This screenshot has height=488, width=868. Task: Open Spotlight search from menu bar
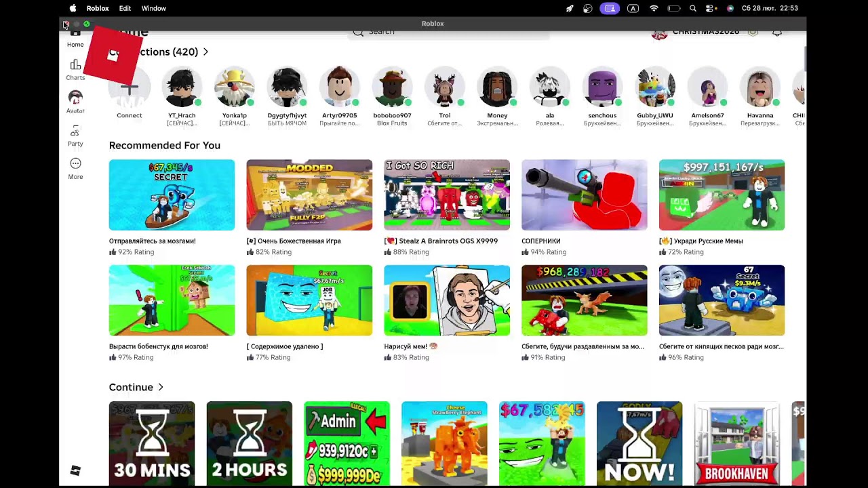(x=693, y=8)
